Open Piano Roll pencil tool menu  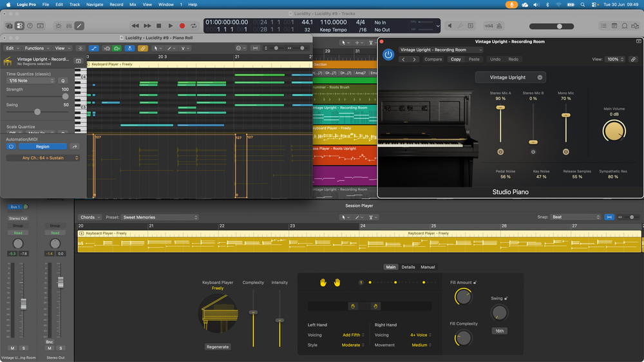click(171, 48)
